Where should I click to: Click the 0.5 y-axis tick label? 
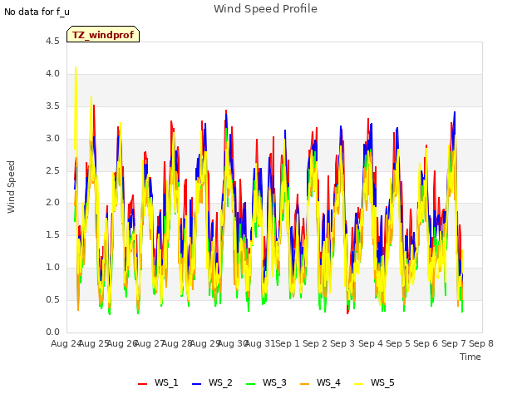pos(52,299)
